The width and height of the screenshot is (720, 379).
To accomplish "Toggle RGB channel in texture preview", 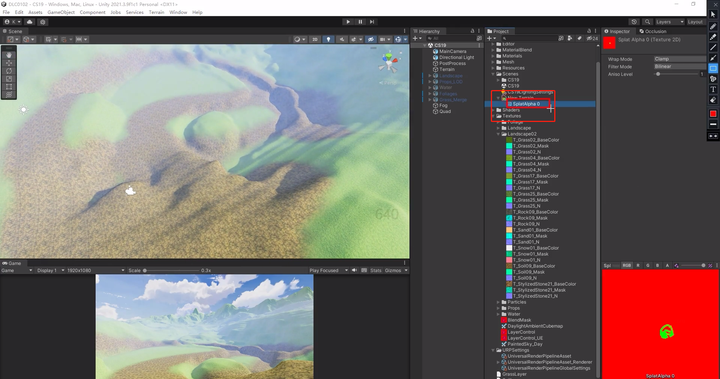I will tap(626, 266).
